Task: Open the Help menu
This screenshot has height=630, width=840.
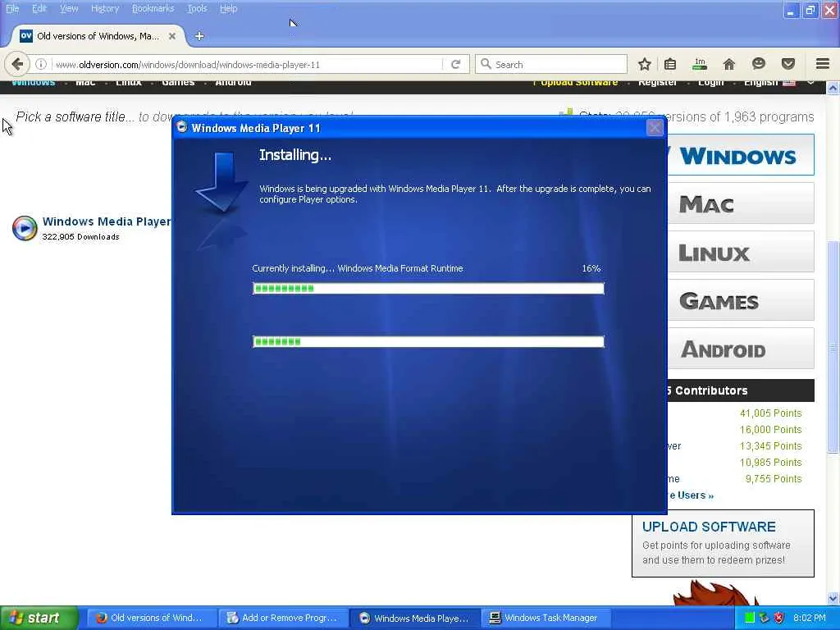Action: (x=228, y=8)
